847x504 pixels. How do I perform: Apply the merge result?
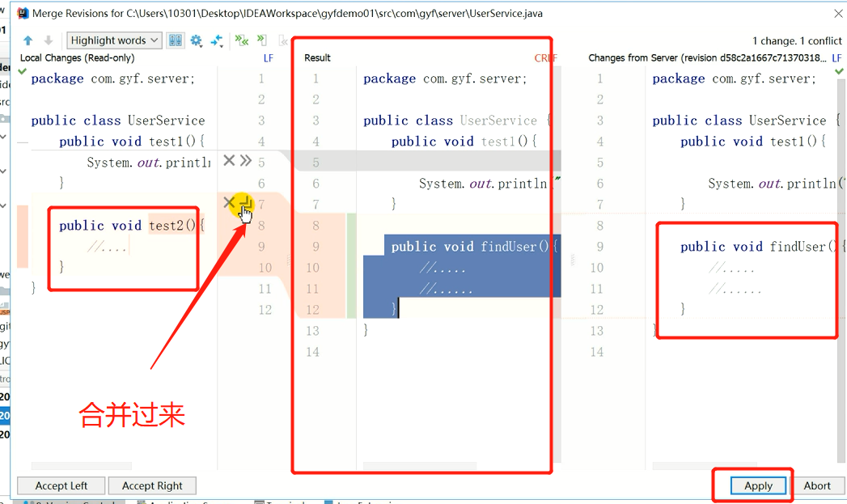[x=758, y=485]
